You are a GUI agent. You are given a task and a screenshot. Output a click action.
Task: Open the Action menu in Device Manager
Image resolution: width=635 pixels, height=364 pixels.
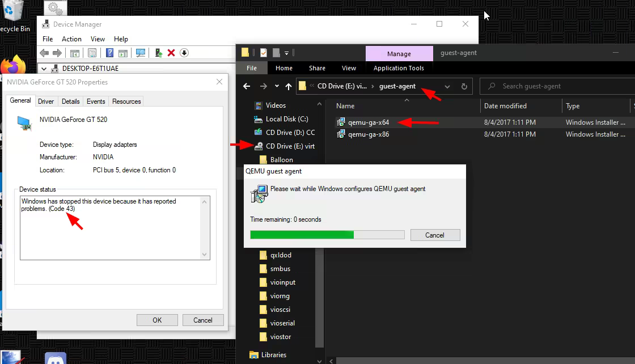[x=71, y=39]
